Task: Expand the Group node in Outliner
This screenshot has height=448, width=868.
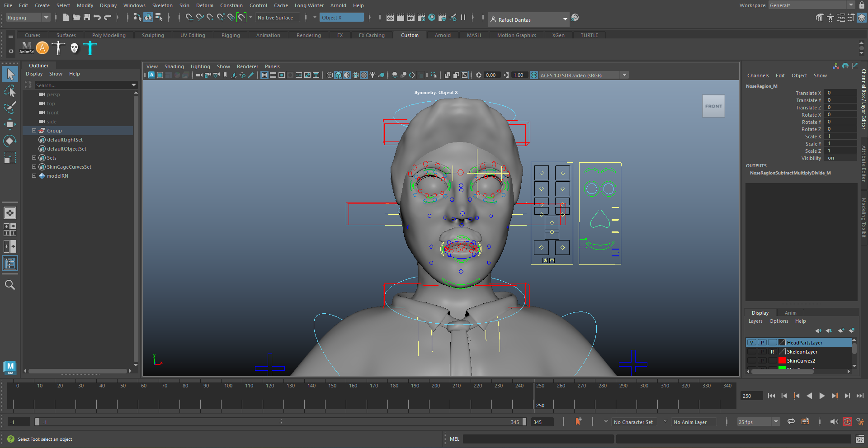Action: point(34,131)
